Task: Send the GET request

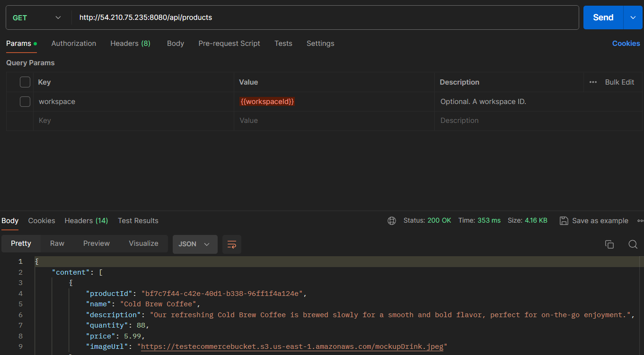Action: click(602, 17)
